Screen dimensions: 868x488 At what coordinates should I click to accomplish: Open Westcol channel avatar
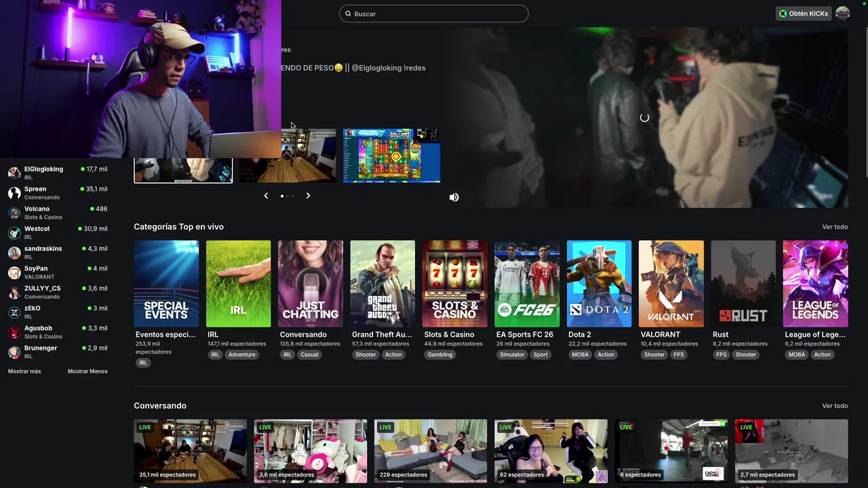pos(14,232)
